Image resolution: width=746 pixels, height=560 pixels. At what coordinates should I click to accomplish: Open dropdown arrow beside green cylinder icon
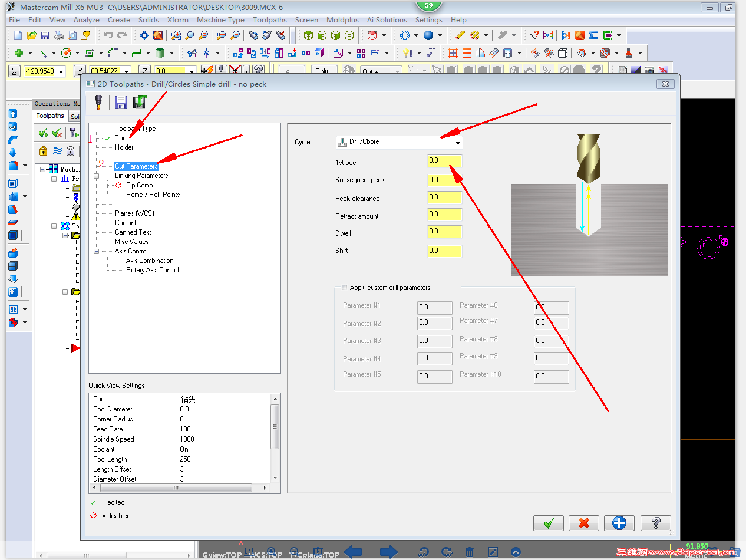171,53
